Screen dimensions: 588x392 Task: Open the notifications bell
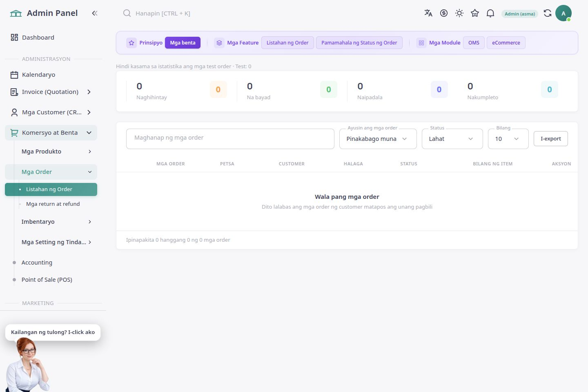490,13
